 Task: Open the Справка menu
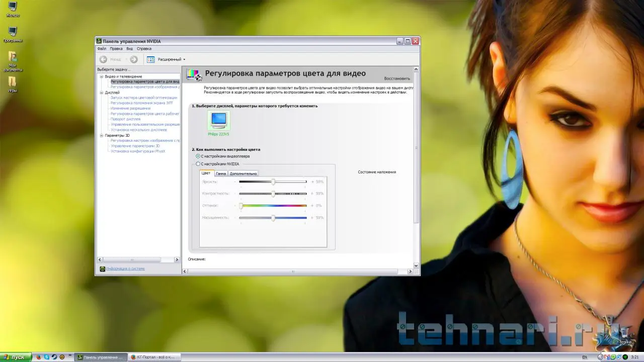(x=144, y=49)
